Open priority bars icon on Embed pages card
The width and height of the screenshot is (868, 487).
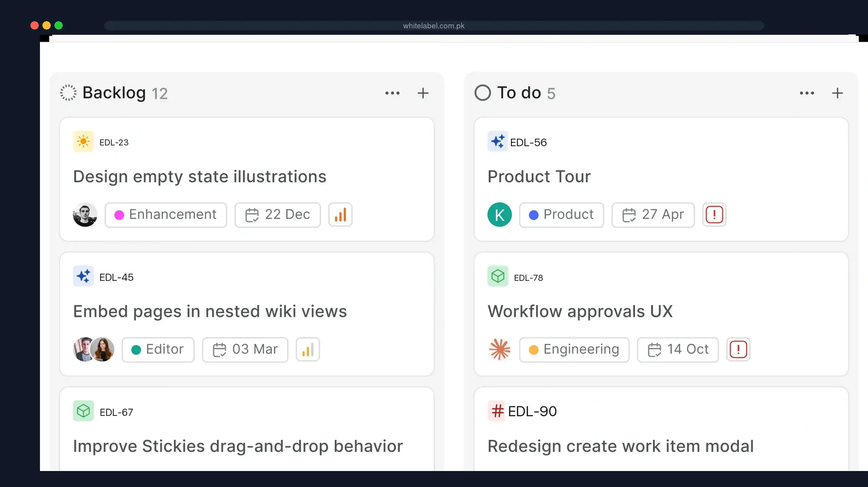point(308,349)
